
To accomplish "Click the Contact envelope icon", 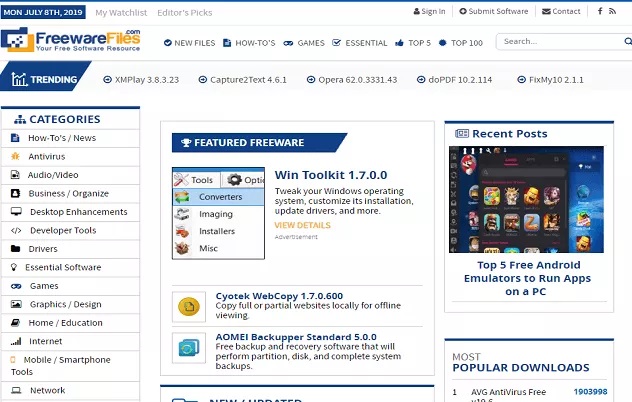I will [546, 12].
